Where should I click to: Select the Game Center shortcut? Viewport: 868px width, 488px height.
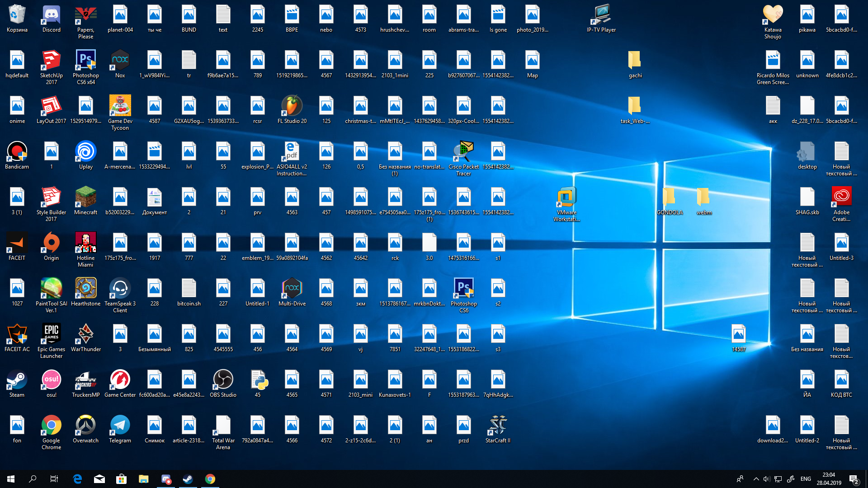(120, 384)
